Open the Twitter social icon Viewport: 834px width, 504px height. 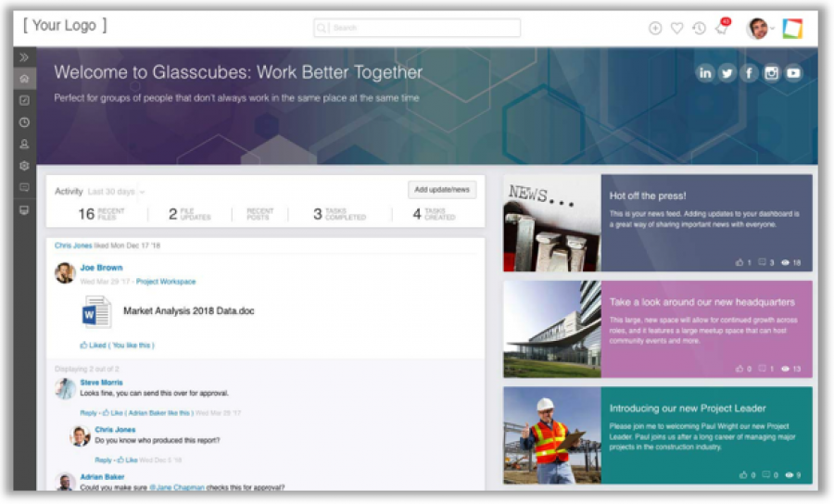coord(727,73)
